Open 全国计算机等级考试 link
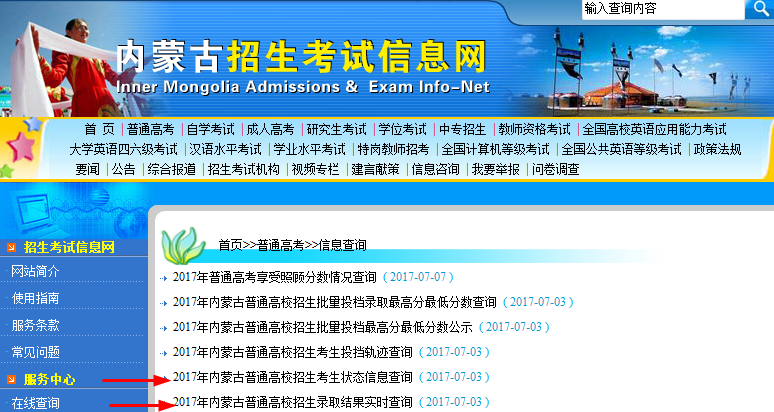This screenshot has width=774, height=412. 495,149
